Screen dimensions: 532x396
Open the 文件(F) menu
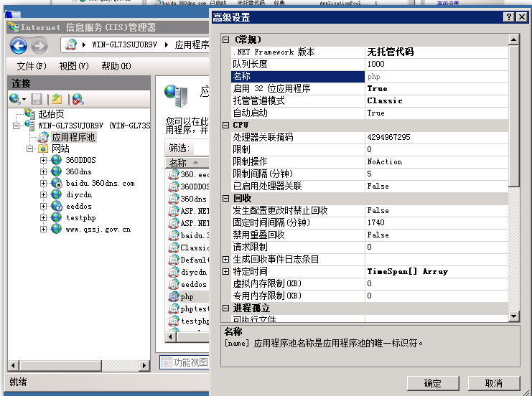(32, 66)
